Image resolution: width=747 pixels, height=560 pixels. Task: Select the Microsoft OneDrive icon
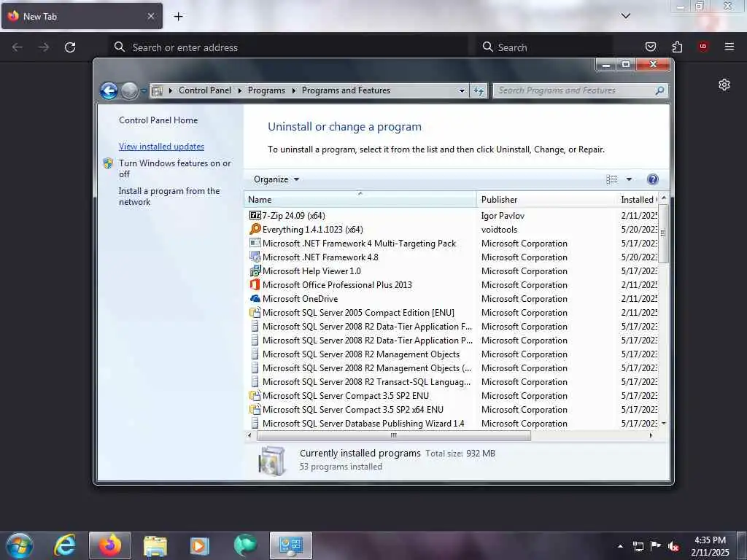pyautogui.click(x=255, y=298)
